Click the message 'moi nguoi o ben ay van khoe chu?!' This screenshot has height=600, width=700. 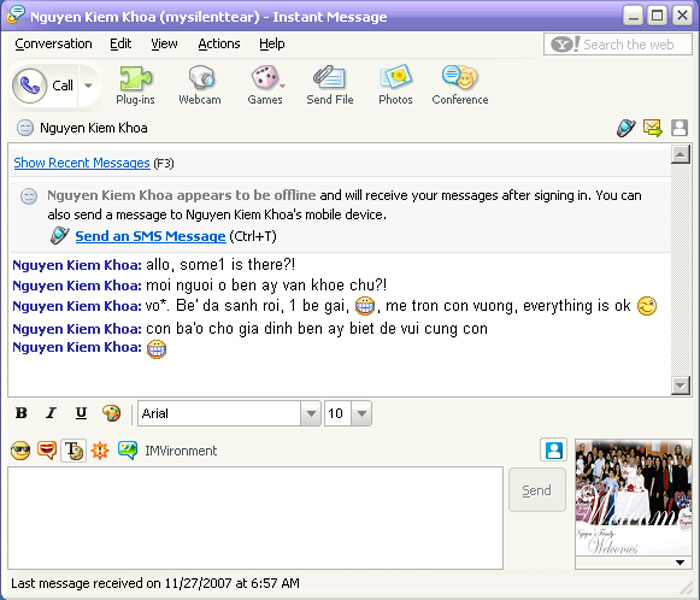267,285
